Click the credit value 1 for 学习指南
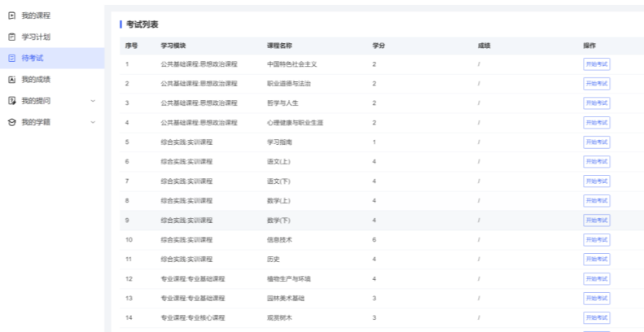 point(375,142)
